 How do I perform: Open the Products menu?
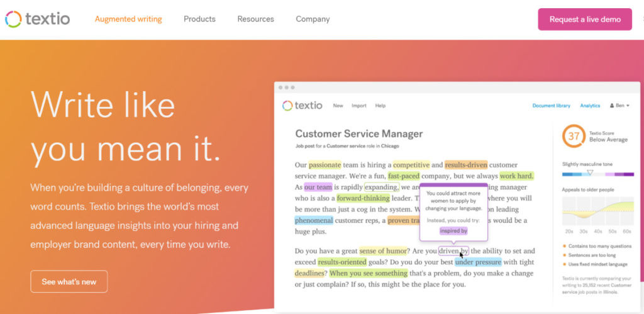tap(199, 19)
